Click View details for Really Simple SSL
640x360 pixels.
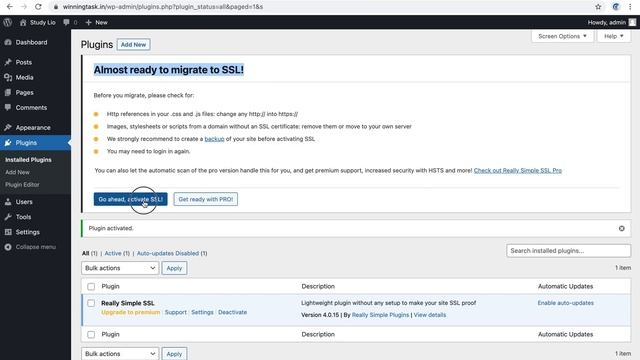pyautogui.click(x=430, y=315)
